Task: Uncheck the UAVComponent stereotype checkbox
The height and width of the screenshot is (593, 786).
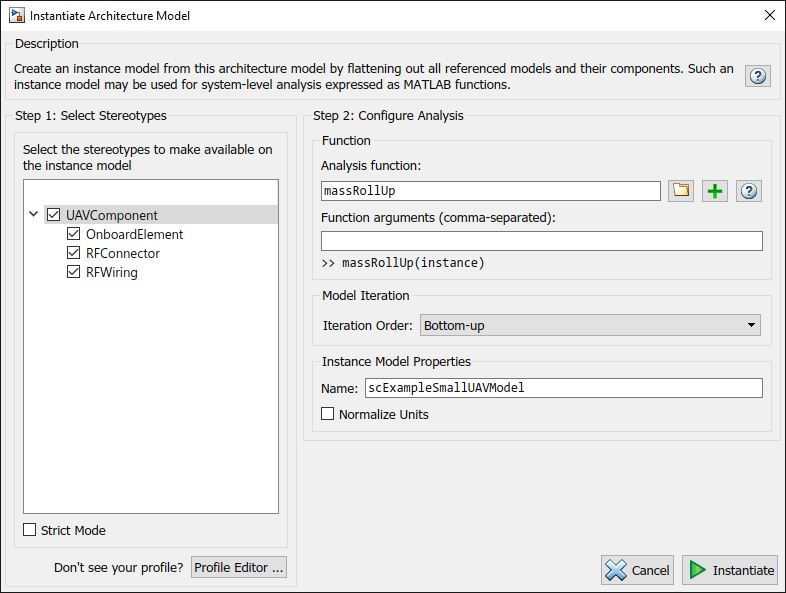Action: click(54, 215)
